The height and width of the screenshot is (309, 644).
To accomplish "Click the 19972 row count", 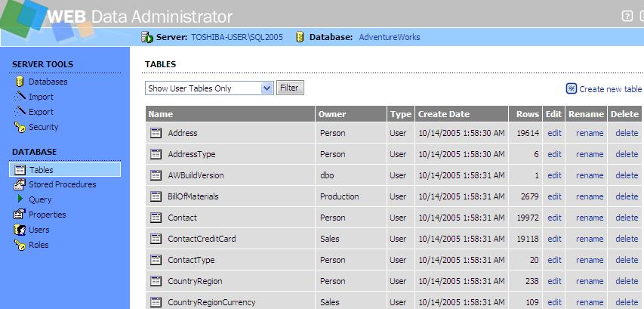I will click(x=528, y=218).
